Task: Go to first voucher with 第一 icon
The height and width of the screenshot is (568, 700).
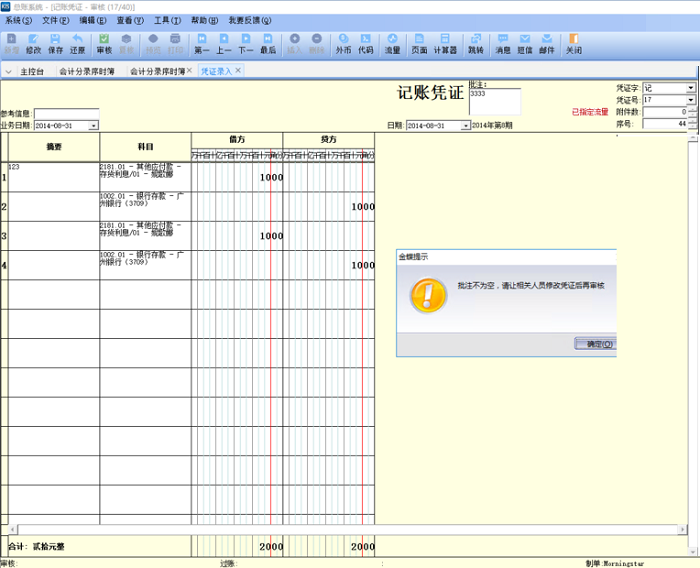Action: click(x=202, y=42)
